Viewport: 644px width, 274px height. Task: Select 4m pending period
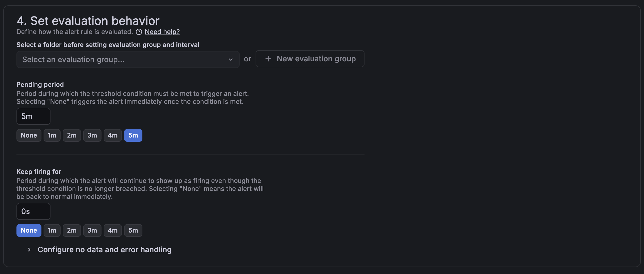pos(112,135)
